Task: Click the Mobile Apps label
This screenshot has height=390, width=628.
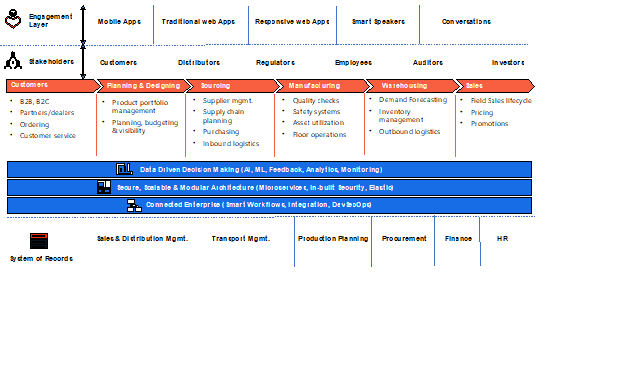Action: [119, 22]
